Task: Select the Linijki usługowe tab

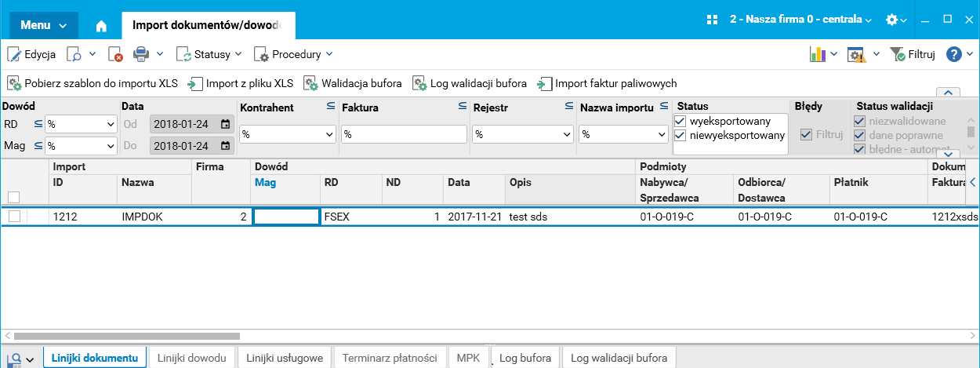Action: pos(285,358)
